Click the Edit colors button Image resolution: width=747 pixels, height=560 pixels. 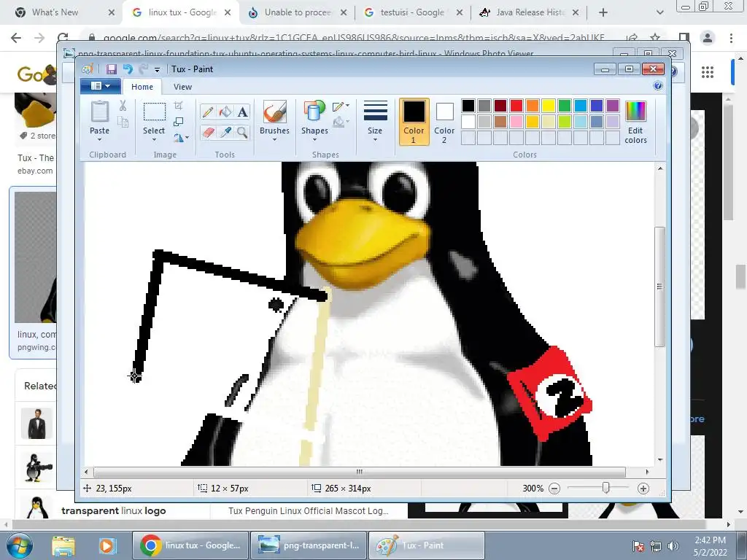pos(635,122)
